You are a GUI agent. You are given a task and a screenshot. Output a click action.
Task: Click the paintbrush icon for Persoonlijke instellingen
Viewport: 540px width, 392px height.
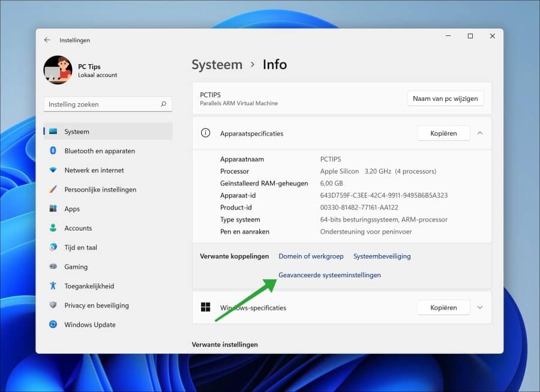tap(53, 189)
